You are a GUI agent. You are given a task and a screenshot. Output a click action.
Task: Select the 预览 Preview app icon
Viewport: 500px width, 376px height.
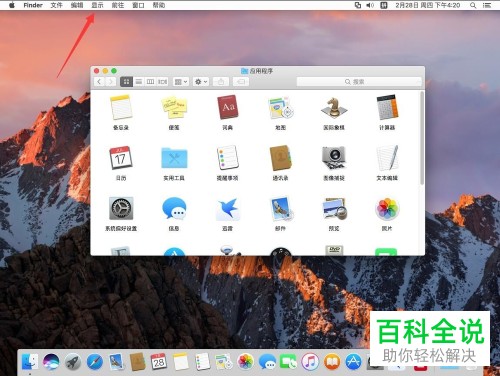tap(334, 209)
